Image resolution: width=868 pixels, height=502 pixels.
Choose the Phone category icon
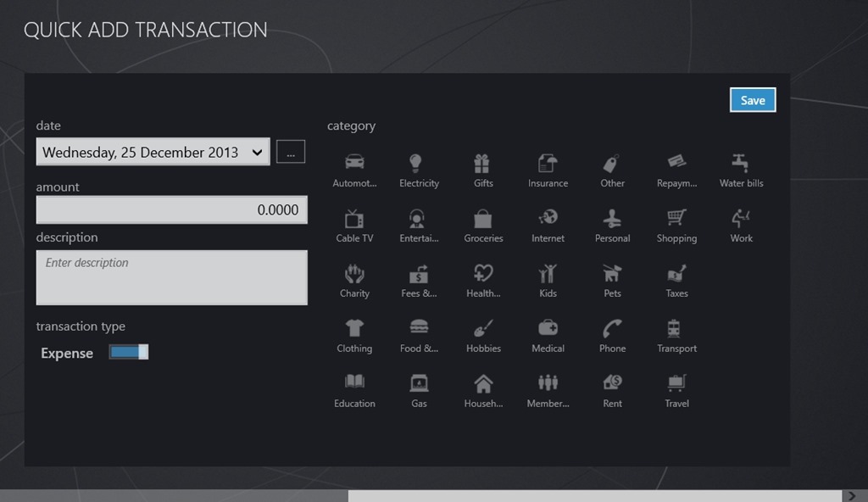point(612,328)
